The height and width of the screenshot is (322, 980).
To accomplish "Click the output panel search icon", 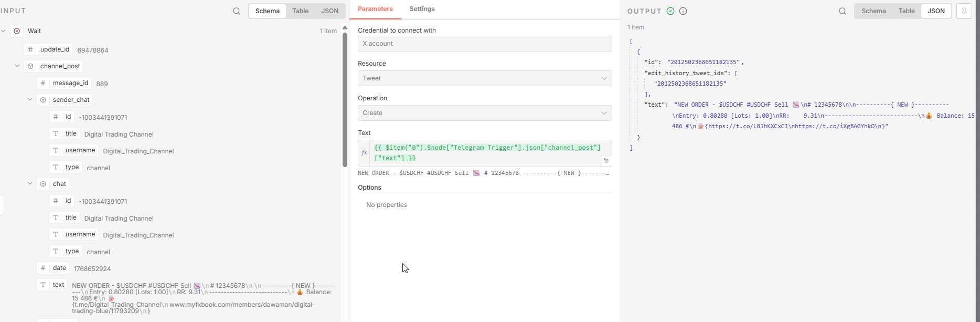I will coord(843,11).
